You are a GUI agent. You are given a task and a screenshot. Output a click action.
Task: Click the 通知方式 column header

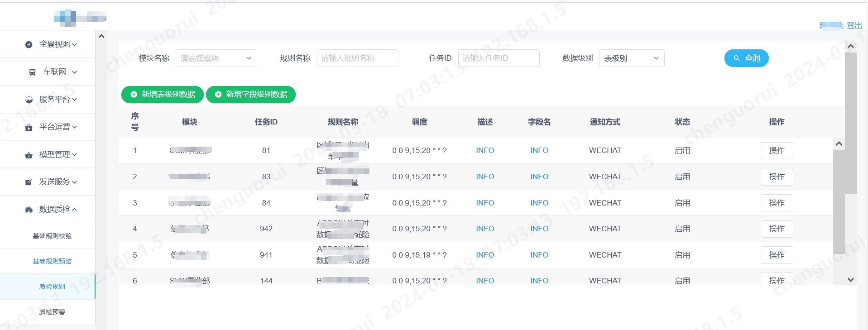pos(605,122)
